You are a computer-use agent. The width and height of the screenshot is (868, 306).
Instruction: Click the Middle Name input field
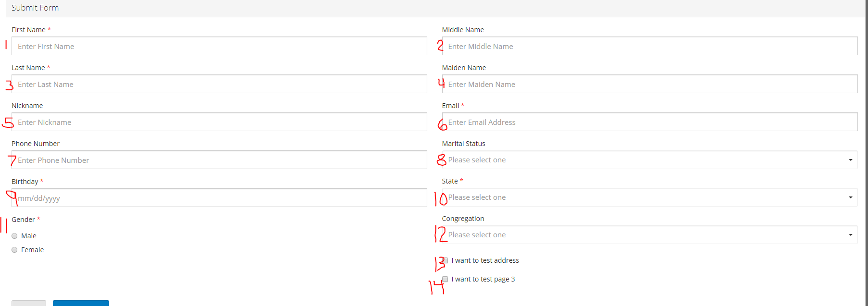tap(649, 46)
